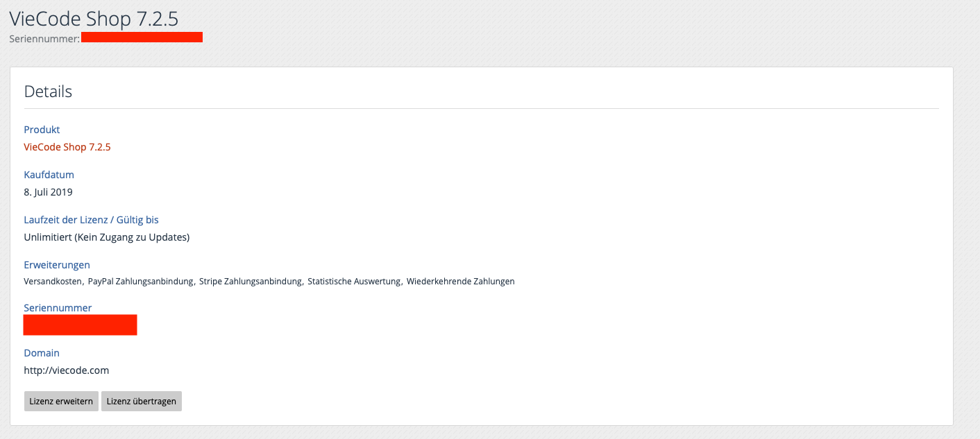
Task: Open the red VieCode Shop 7.2.5 product link
Action: tap(67, 147)
